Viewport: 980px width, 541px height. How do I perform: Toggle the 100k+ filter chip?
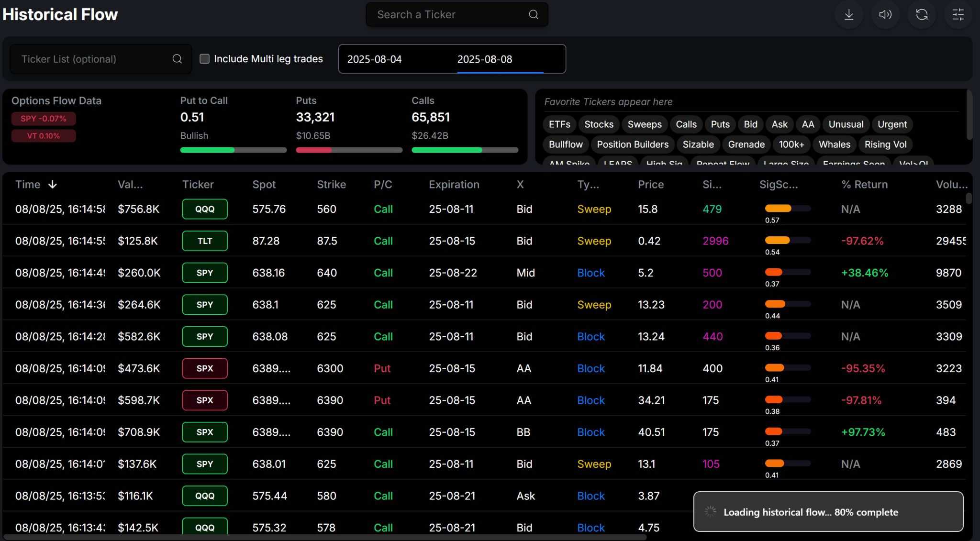click(791, 144)
